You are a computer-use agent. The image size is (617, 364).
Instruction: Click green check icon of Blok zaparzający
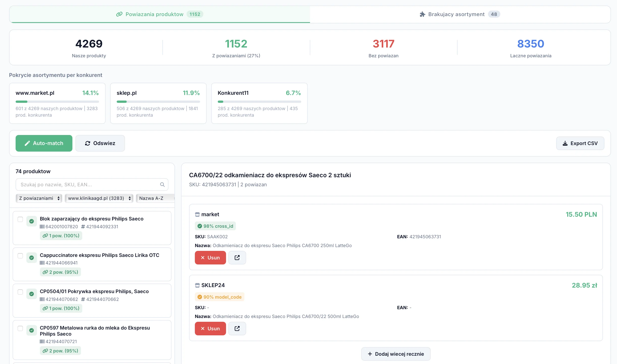click(31, 221)
